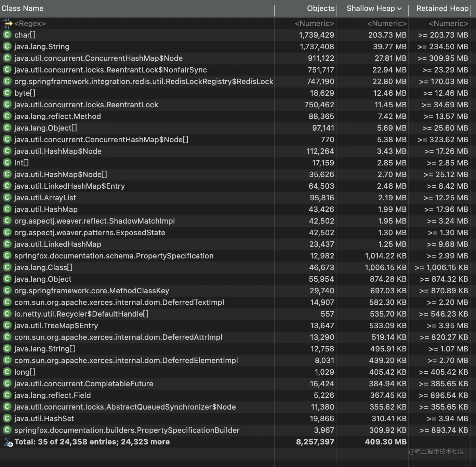Click the icon beside ReentrantLock$NonfairSync
This screenshot has width=476, height=467.
click(x=7, y=70)
